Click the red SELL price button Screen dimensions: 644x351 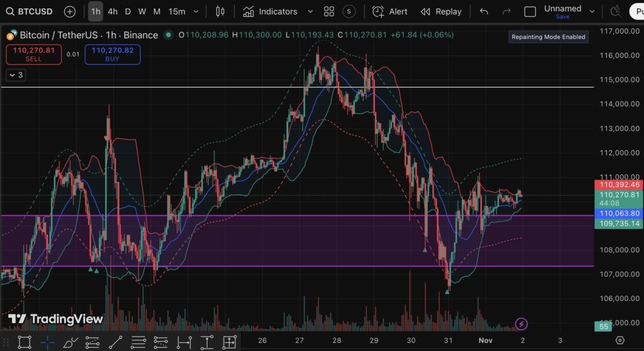tap(33, 54)
